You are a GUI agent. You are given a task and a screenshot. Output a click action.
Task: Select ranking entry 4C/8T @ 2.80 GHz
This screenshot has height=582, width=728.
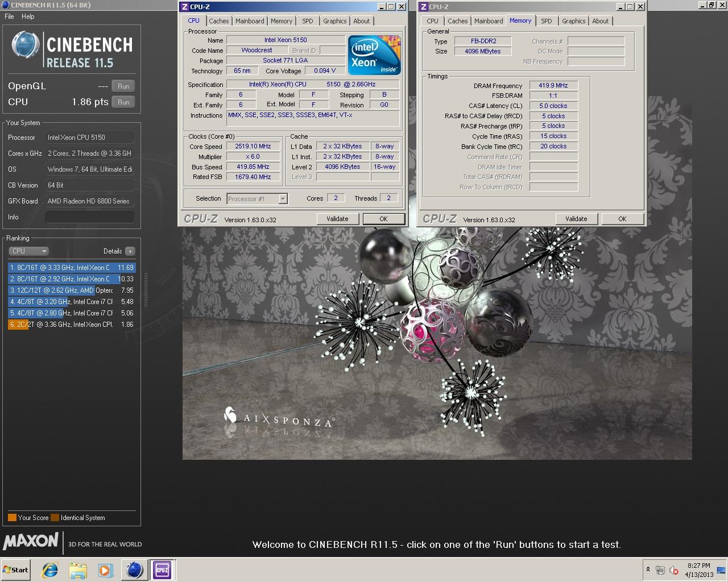click(x=72, y=313)
